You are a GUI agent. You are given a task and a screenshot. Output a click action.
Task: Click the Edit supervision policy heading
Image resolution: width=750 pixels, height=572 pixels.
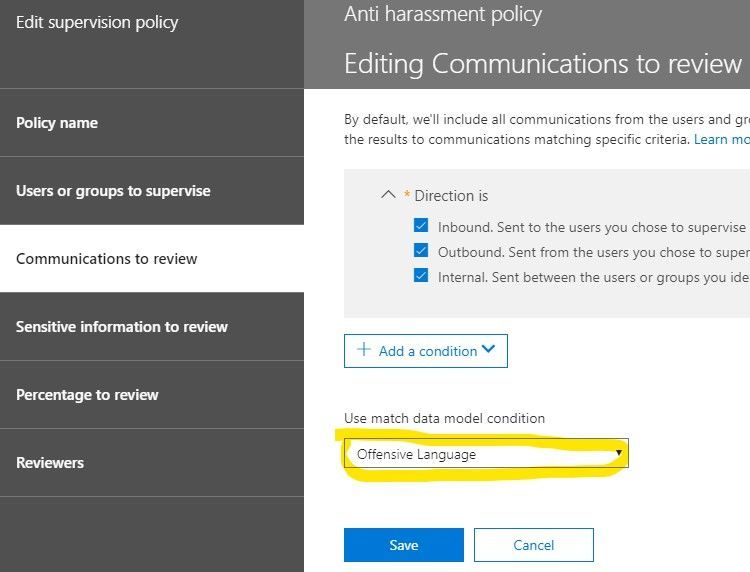[97, 22]
